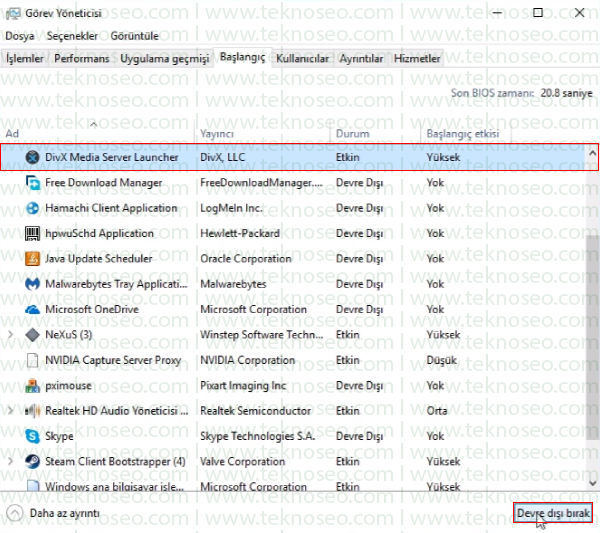
Task: Select the Java Update Scheduler row name
Action: click(99, 259)
